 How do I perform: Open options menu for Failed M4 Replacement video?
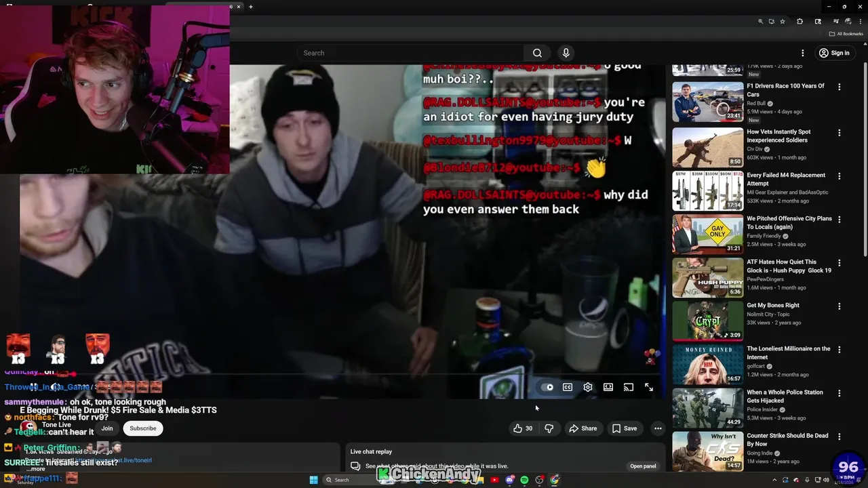(840, 176)
